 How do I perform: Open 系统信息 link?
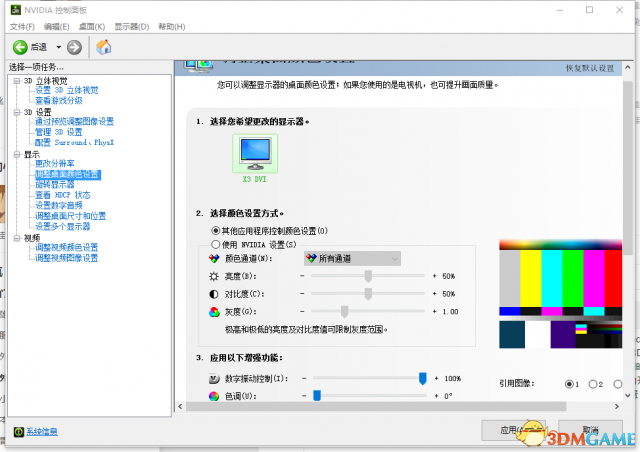pos(42,432)
